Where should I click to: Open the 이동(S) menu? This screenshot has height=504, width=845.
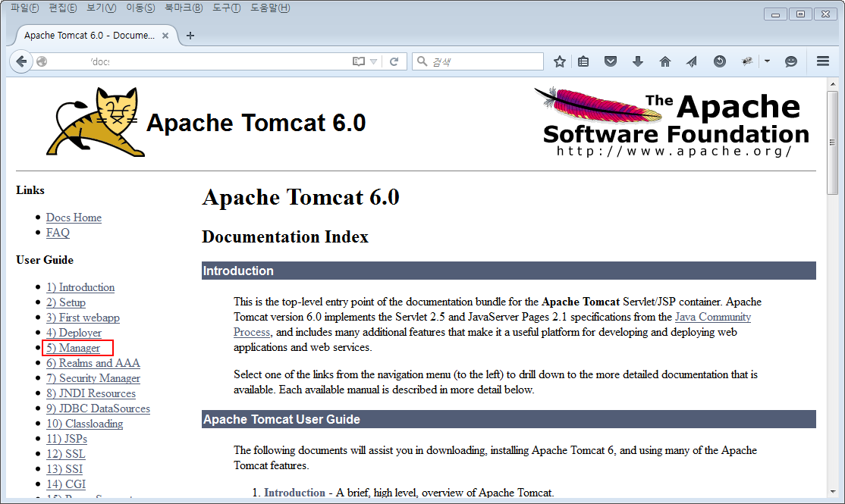[140, 8]
